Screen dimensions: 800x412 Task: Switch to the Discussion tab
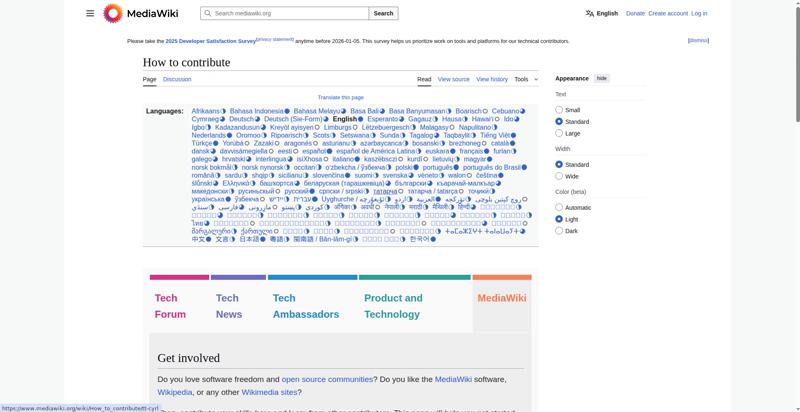pyautogui.click(x=177, y=79)
